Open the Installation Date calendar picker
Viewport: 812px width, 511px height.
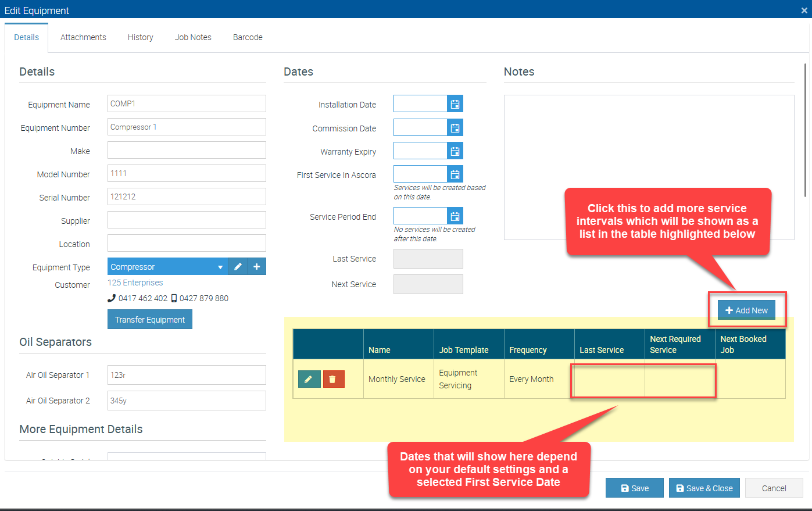(x=455, y=104)
